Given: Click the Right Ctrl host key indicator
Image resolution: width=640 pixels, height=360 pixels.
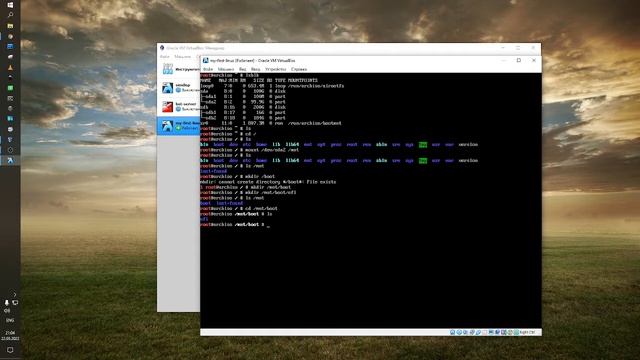Looking at the screenshot, I should [527, 332].
